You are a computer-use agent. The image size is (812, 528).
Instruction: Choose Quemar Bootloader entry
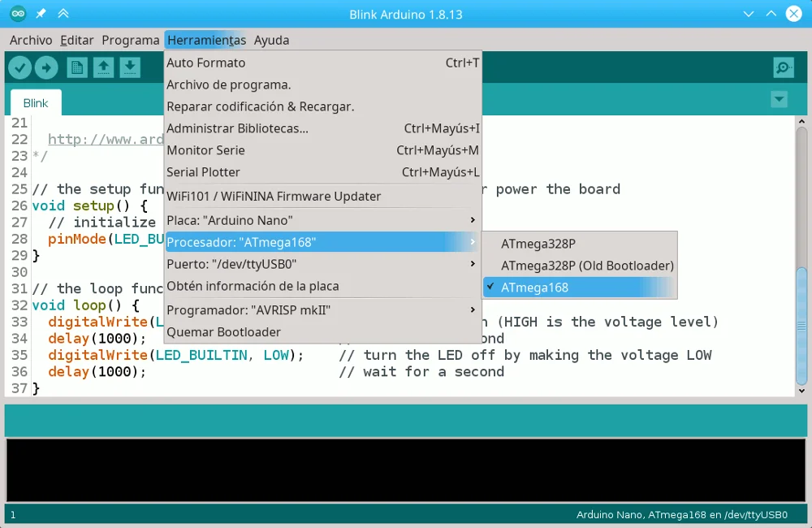click(x=323, y=332)
